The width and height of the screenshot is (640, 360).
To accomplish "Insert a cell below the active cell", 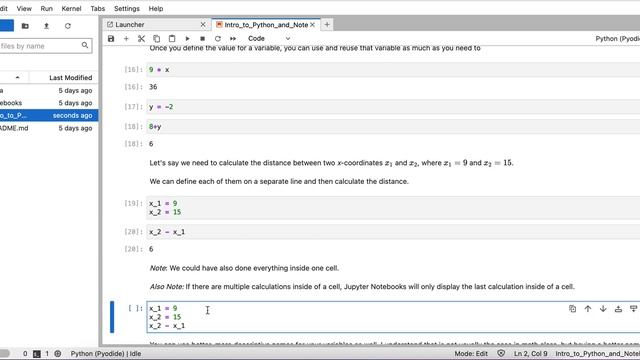I will [633, 309].
